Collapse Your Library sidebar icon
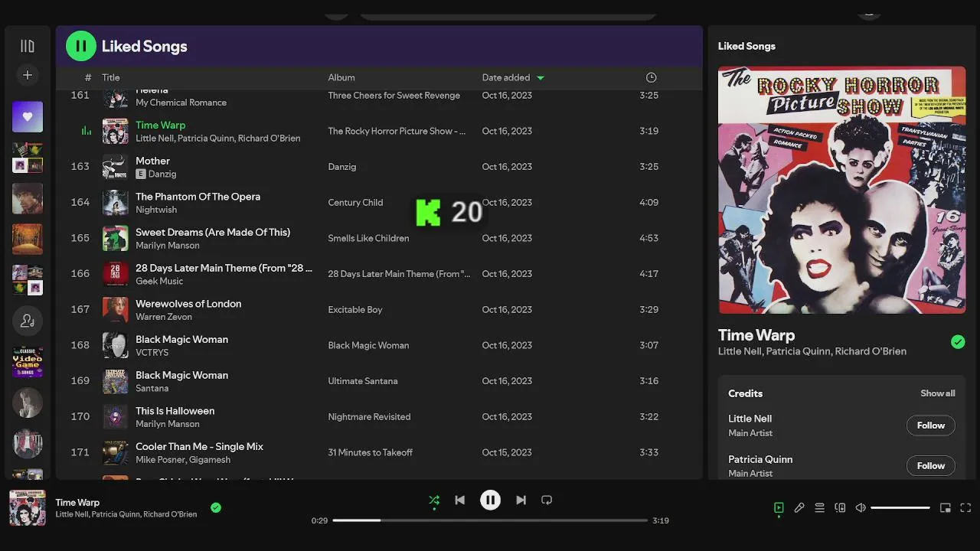Viewport: 980px width, 551px height. [28, 46]
